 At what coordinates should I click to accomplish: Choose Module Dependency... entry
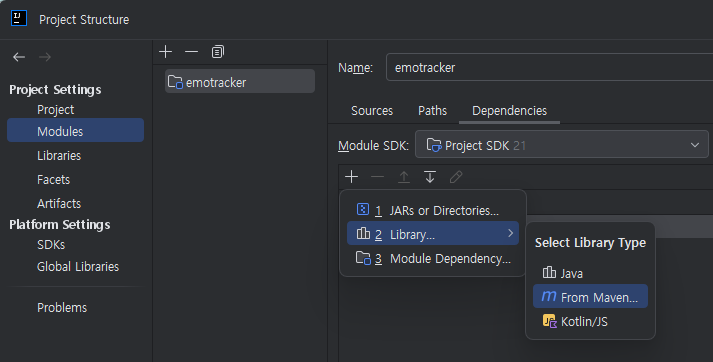(432, 258)
